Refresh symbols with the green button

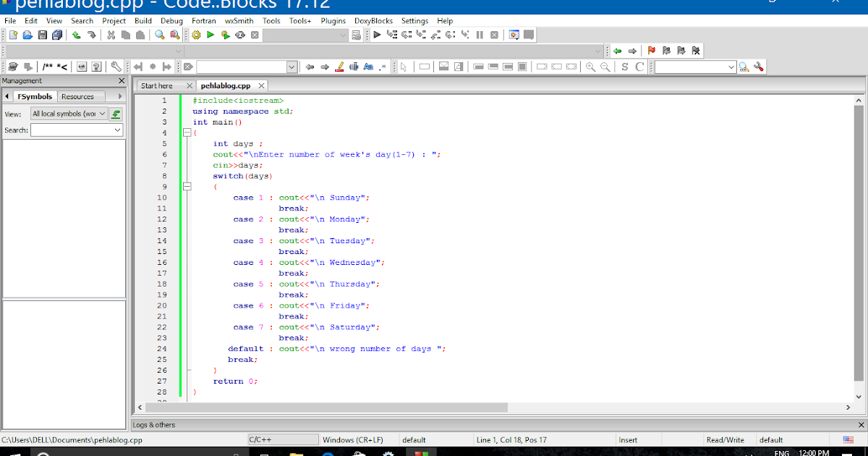point(116,114)
